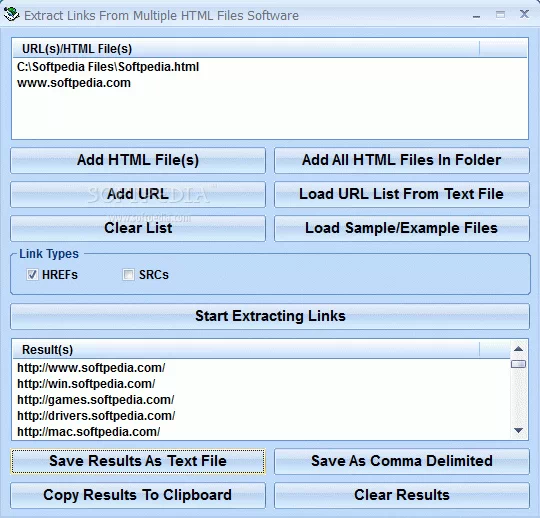This screenshot has width=540, height=518.
Task: Click Save Results As Text File
Action: [x=138, y=461]
